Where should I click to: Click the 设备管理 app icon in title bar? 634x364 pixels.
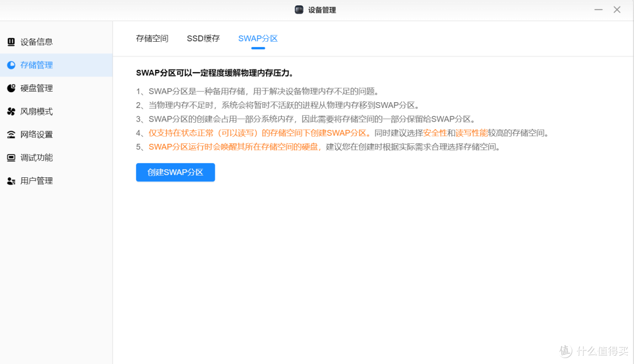(x=299, y=10)
